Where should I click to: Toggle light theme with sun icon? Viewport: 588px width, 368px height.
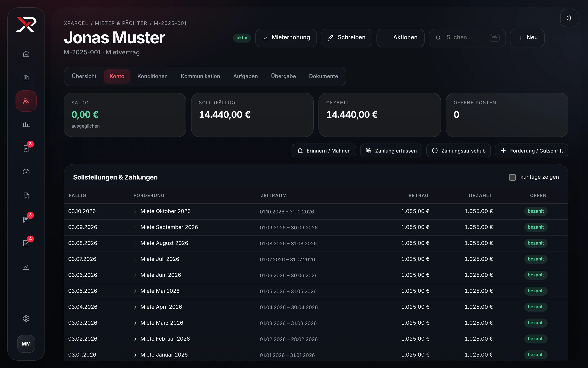pyautogui.click(x=569, y=18)
